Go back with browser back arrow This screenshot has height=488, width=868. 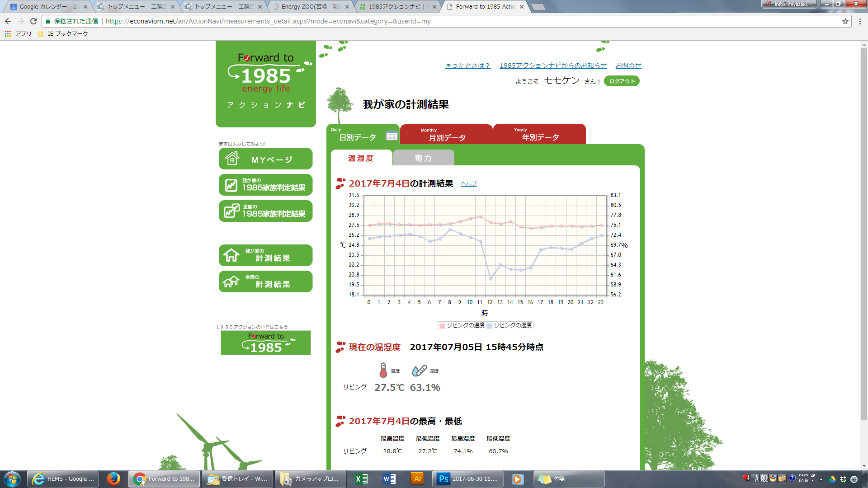point(8,21)
